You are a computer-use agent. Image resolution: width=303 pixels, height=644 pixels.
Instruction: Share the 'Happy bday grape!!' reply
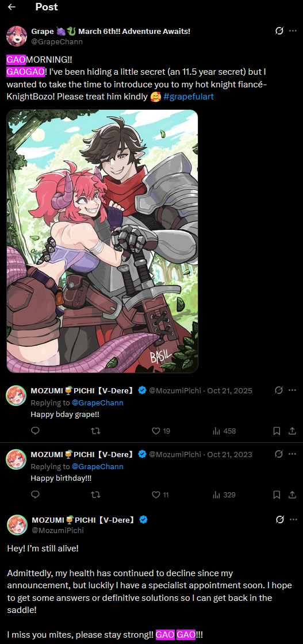point(292,431)
